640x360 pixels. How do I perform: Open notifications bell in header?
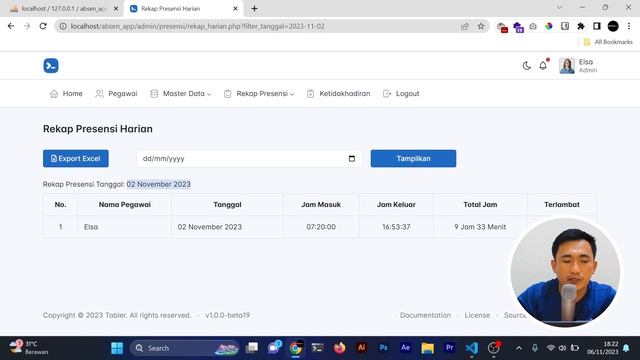click(543, 65)
